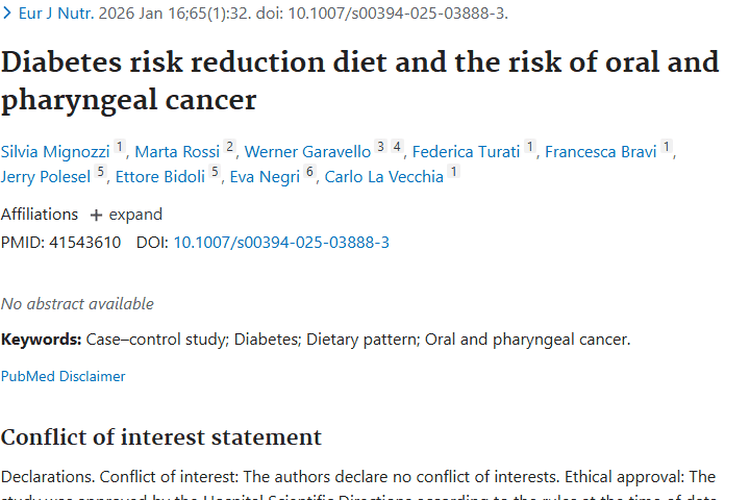Viewport: 750px width, 500px height.
Task: Open author Werner Garavello's page
Action: [307, 152]
